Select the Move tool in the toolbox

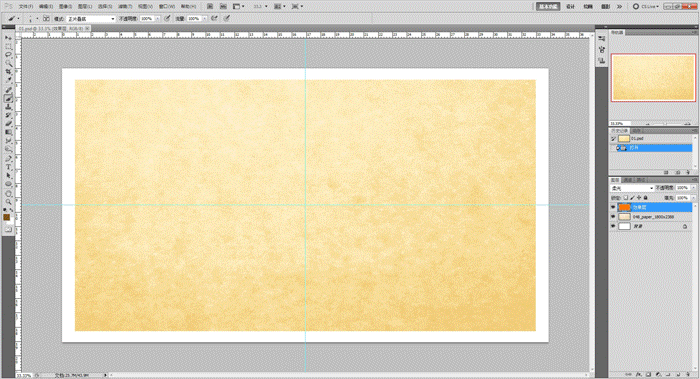coord(8,37)
